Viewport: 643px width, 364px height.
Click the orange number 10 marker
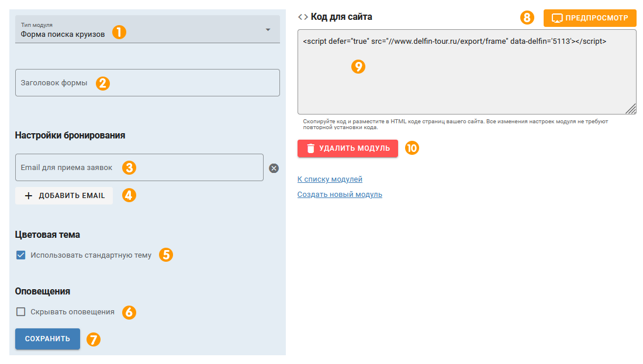(412, 148)
